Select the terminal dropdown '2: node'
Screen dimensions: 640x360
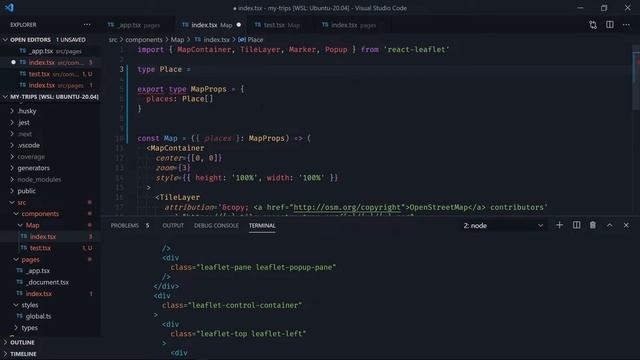pyautogui.click(x=503, y=226)
